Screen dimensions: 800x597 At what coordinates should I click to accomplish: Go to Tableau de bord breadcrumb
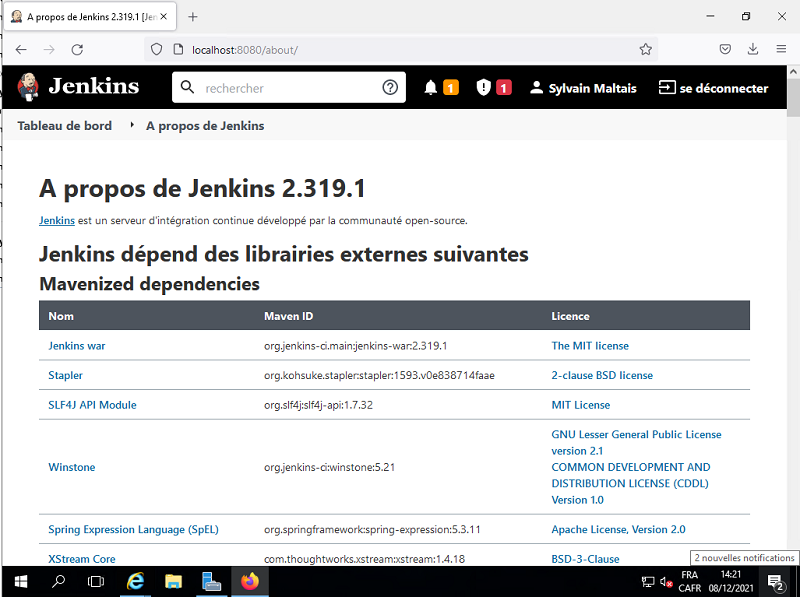coord(64,126)
